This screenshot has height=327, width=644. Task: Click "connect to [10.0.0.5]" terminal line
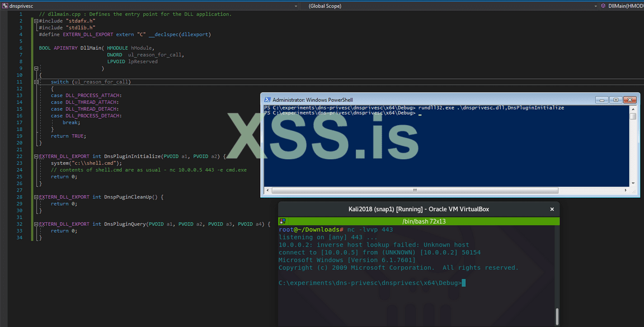(x=379, y=253)
